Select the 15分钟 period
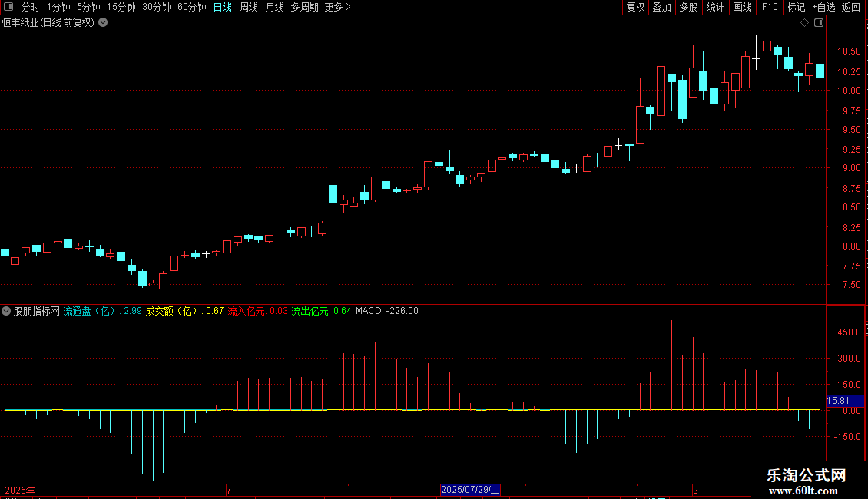Screen dimensions: 868x499 tap(121, 7)
